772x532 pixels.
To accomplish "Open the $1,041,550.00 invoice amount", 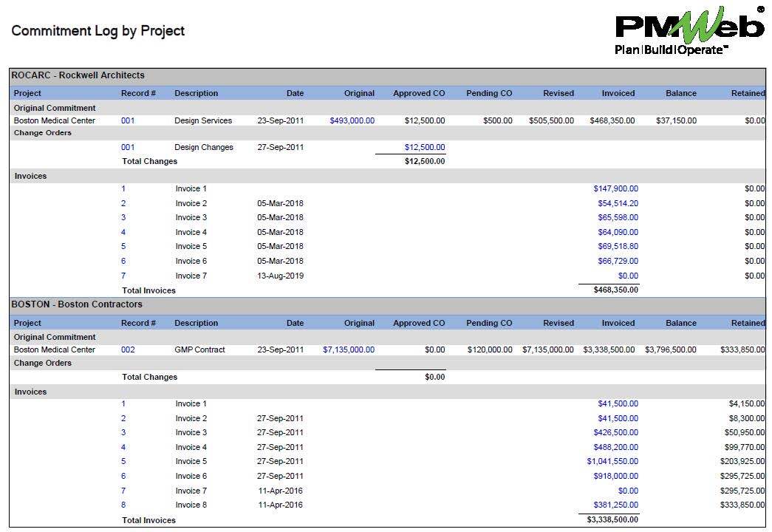I will [x=612, y=462].
